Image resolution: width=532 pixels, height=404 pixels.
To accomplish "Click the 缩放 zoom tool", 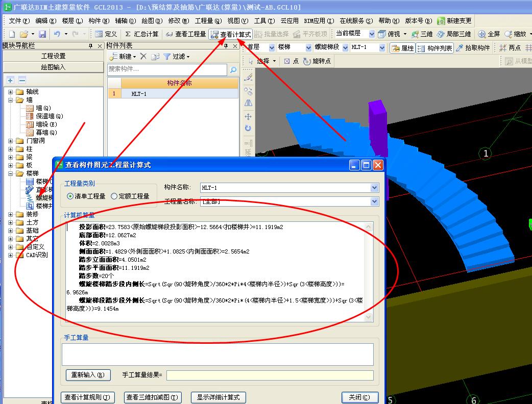I will click(515, 34).
